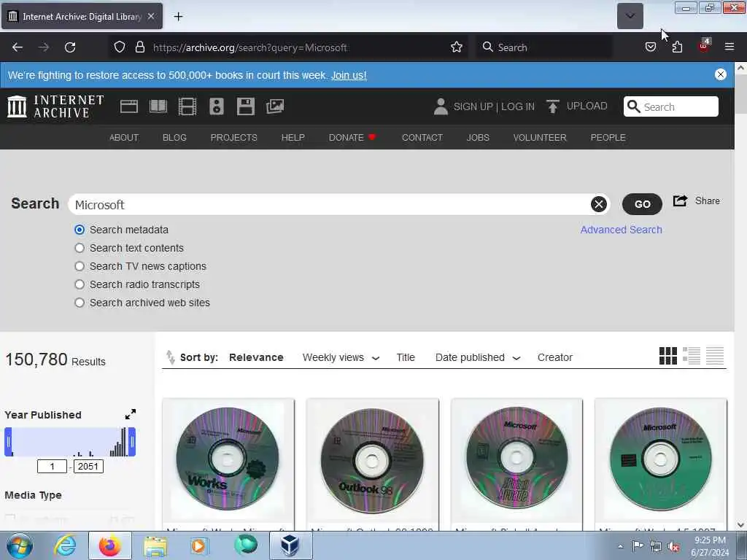Click right handle of year range slider

(x=132, y=442)
